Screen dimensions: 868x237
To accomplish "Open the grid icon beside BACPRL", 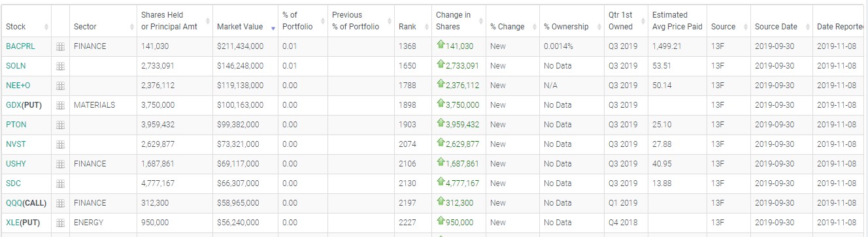I will click(x=60, y=46).
